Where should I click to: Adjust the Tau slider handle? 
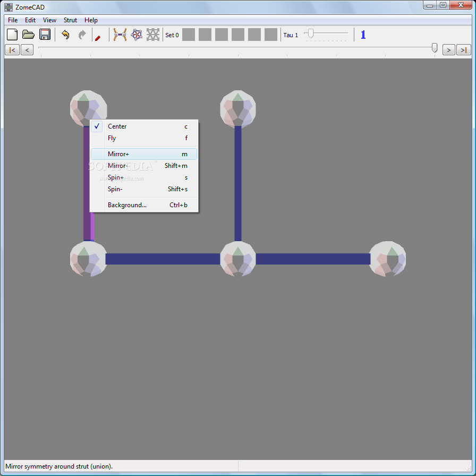click(310, 33)
